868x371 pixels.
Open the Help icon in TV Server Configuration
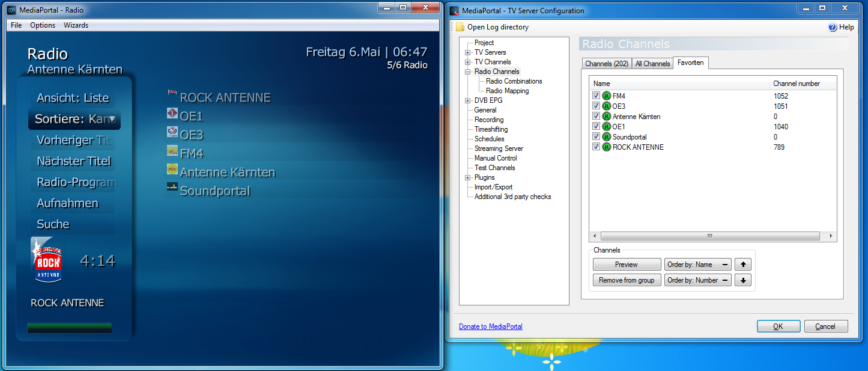(833, 27)
